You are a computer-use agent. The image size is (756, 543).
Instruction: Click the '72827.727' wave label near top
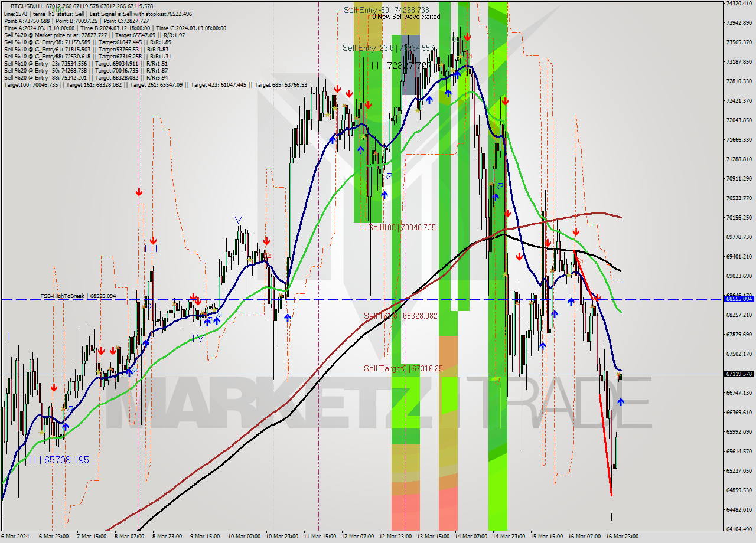pos(401,66)
